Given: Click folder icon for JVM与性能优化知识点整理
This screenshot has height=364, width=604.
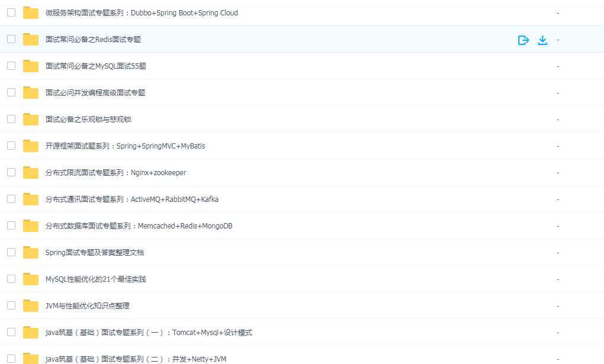Looking at the screenshot, I should pos(31,305).
